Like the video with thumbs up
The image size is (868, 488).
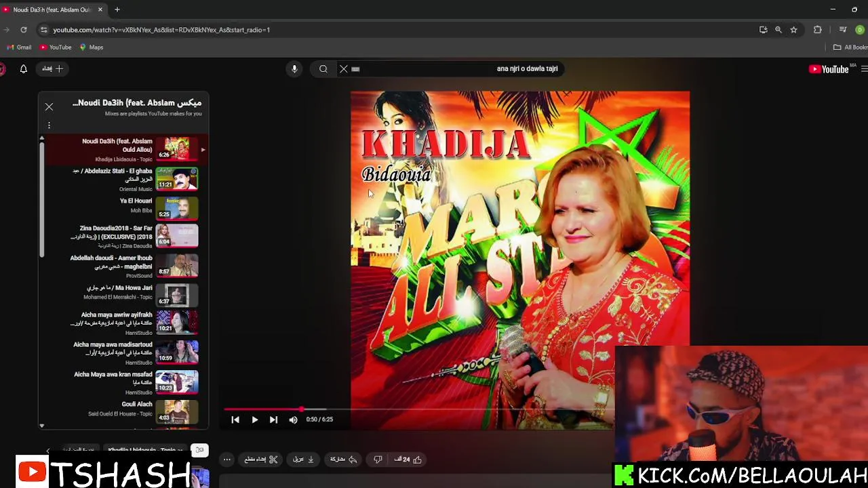[408, 459]
